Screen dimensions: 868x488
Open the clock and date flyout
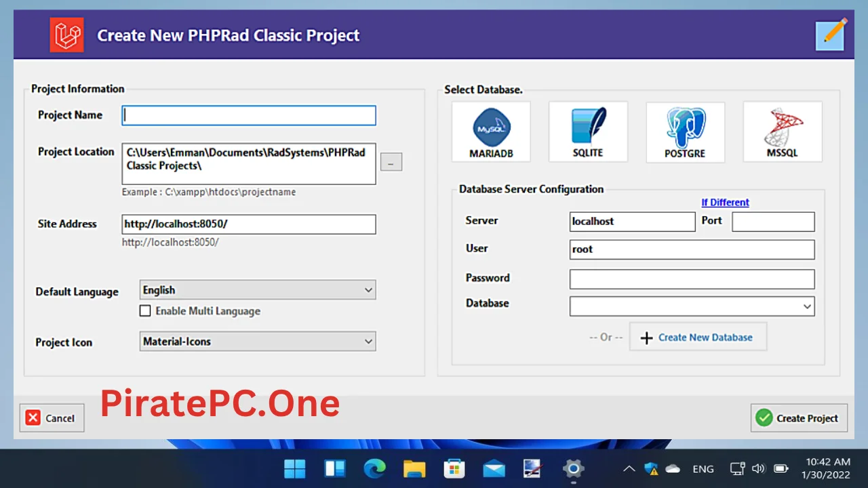coord(827,468)
